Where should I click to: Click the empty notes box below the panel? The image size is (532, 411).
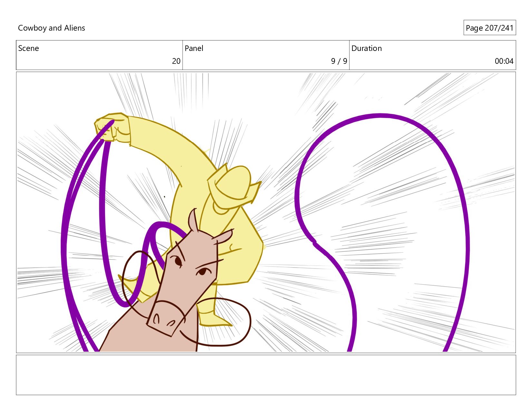pos(266,375)
